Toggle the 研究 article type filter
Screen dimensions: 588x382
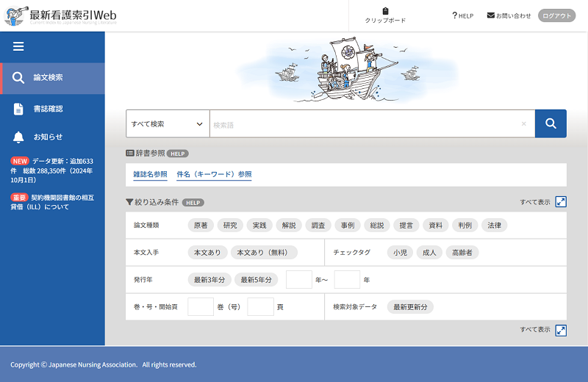230,226
